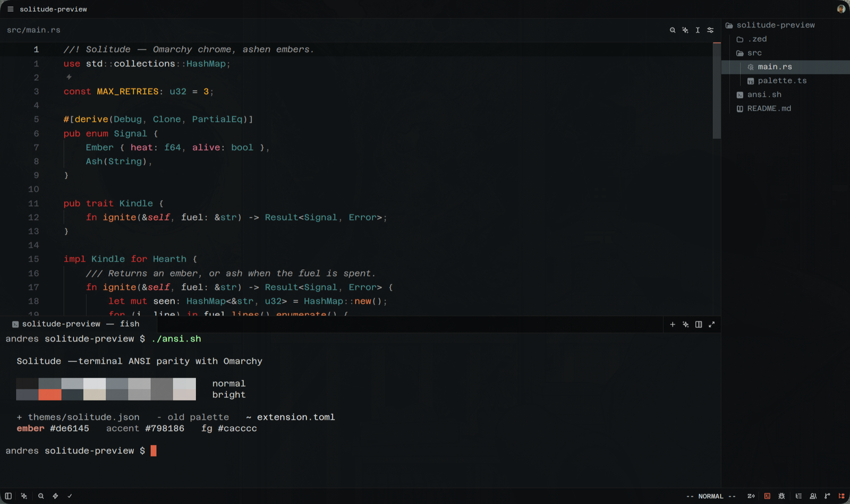
Task: Click the editor vertical scrollbar thumb
Action: (717, 91)
